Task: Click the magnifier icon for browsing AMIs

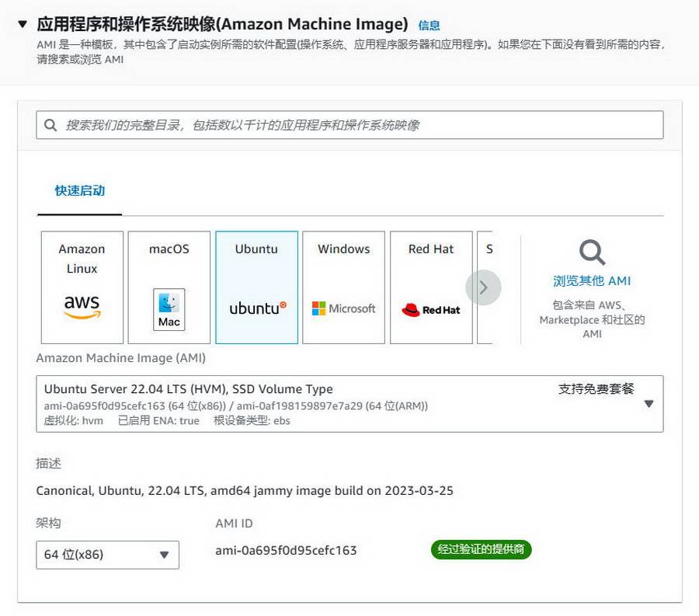Action: [592, 252]
